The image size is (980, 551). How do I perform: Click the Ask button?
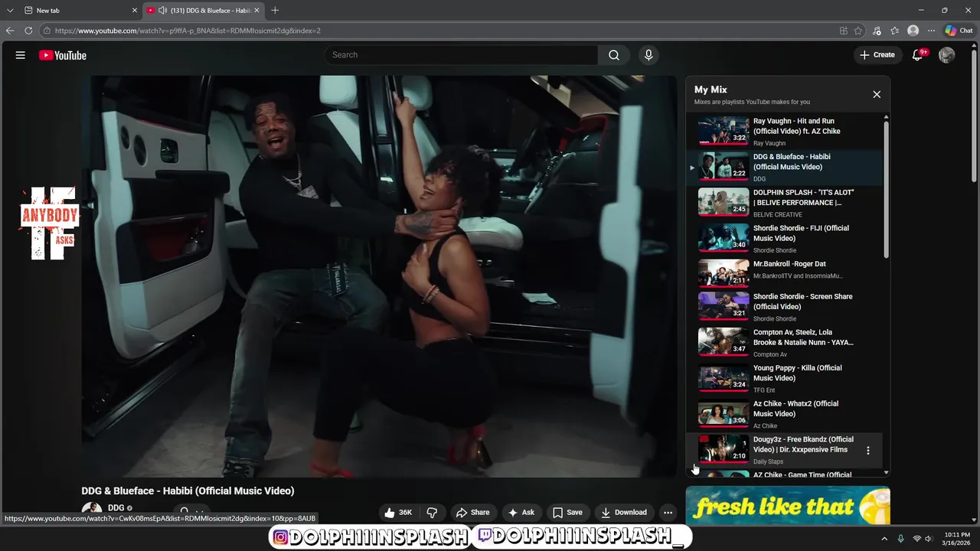(x=521, y=513)
